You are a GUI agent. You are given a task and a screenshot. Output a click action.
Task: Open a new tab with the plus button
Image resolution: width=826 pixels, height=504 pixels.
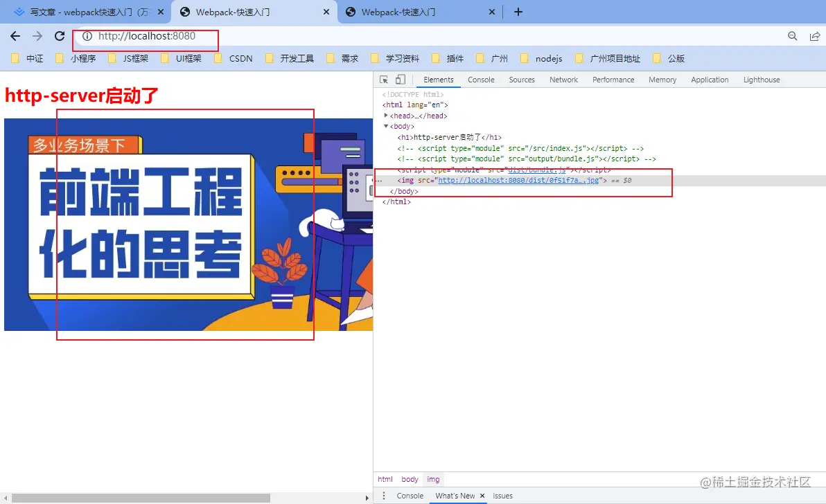click(x=518, y=12)
